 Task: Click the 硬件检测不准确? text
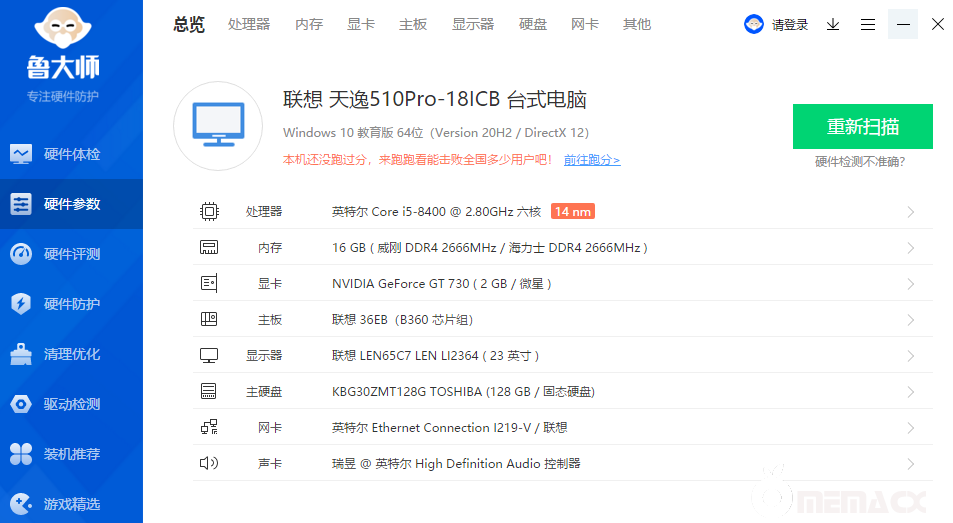[x=862, y=161]
